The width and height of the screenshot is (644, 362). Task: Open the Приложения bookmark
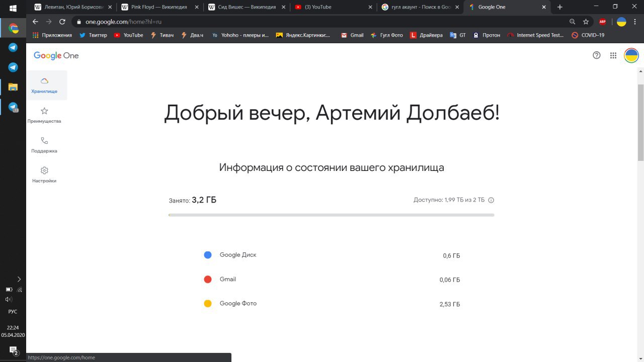(52, 35)
